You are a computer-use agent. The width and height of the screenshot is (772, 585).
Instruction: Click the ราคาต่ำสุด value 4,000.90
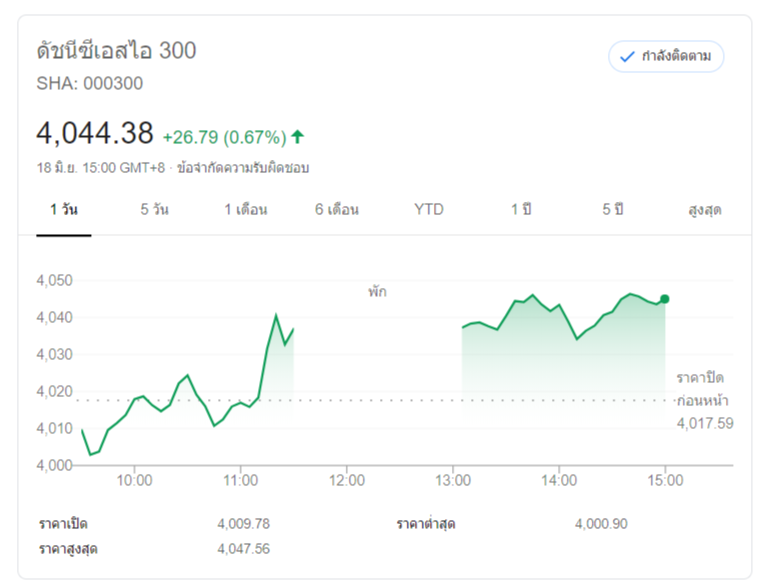(x=601, y=523)
